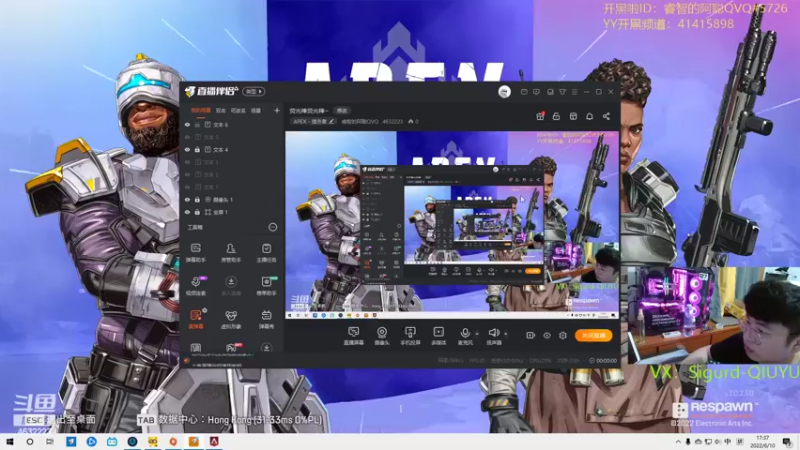Screen dimensions: 800x450
Task: Add a 直播屏幕 screen capture source
Action: [353, 336]
